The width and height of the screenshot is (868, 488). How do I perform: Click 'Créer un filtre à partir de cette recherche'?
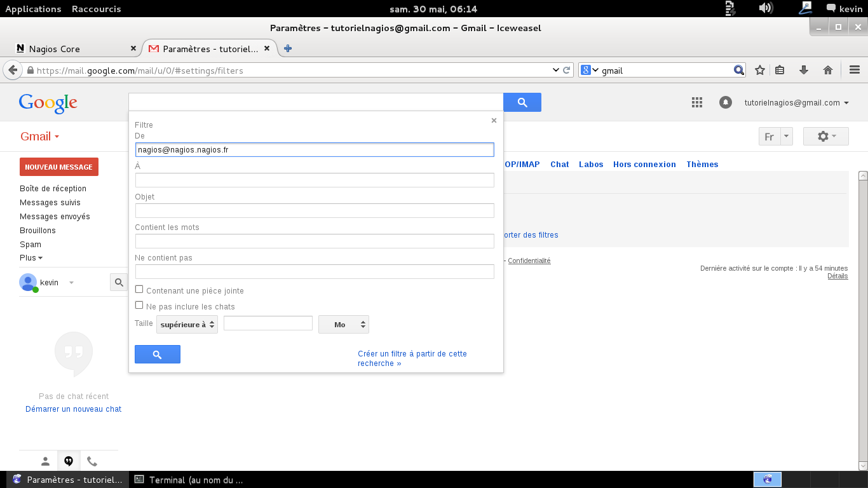pos(412,358)
